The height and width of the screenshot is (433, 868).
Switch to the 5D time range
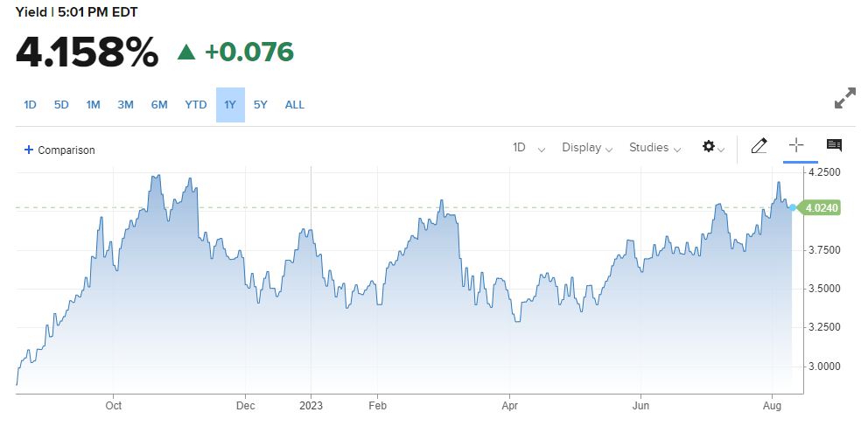pyautogui.click(x=61, y=105)
